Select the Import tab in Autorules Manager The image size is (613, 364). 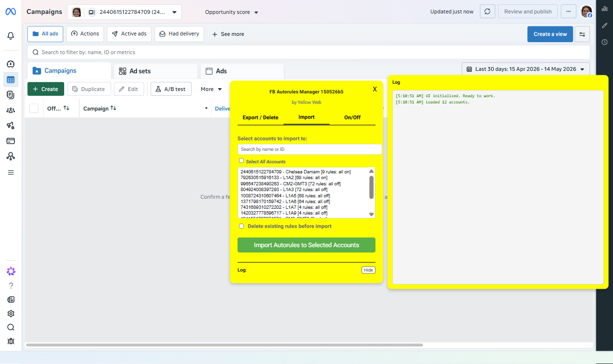coord(306,117)
